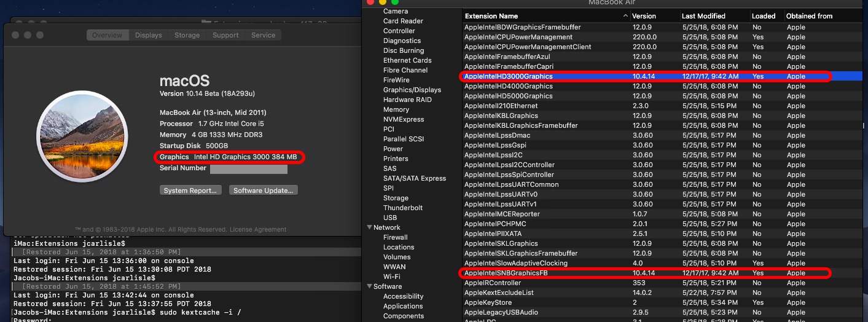Select Parallel SCSI in the sidebar
The image size is (868, 322).
pos(404,139)
